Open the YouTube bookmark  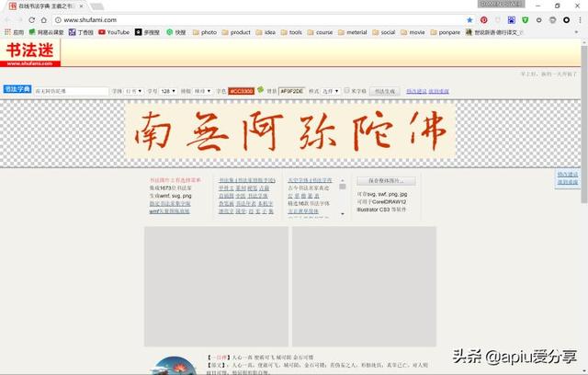[114, 32]
